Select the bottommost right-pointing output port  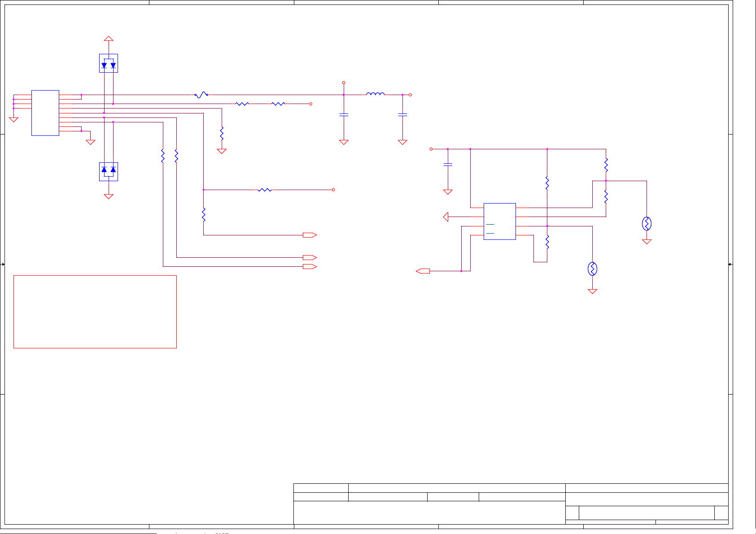310,267
